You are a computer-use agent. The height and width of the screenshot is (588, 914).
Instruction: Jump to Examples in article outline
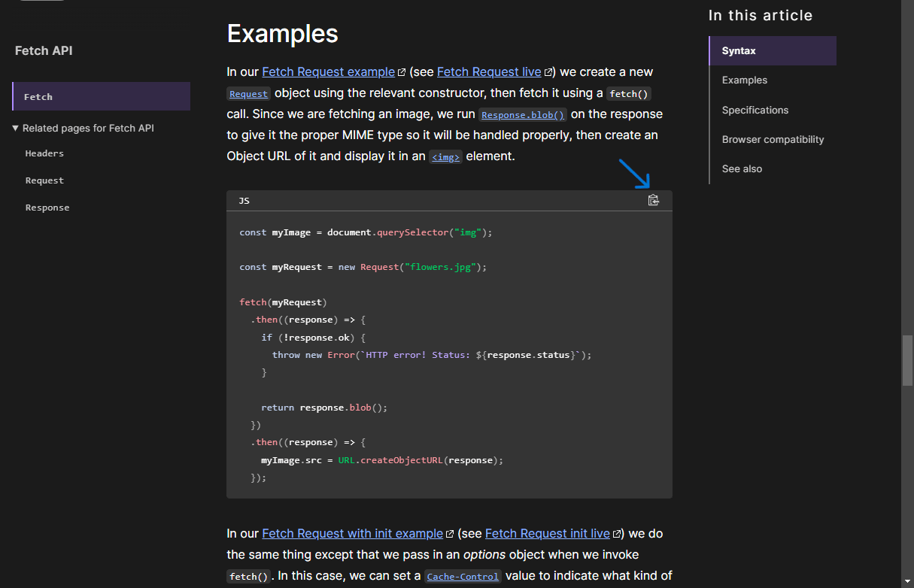click(745, 80)
